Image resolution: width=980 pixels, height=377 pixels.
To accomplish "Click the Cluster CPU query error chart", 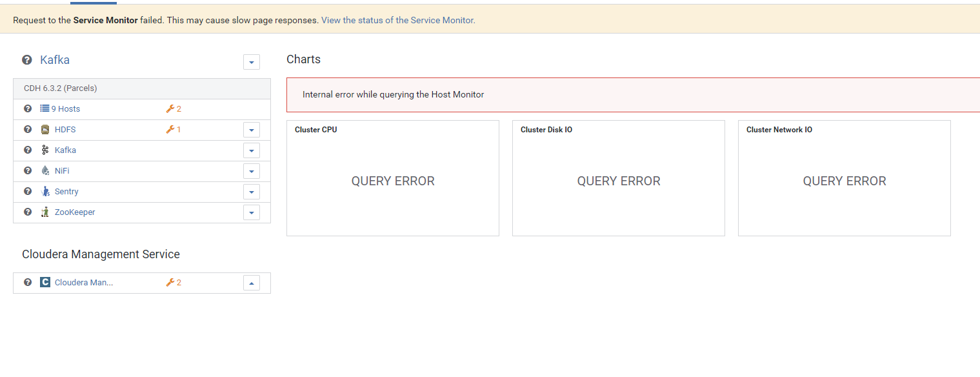I will (x=392, y=181).
